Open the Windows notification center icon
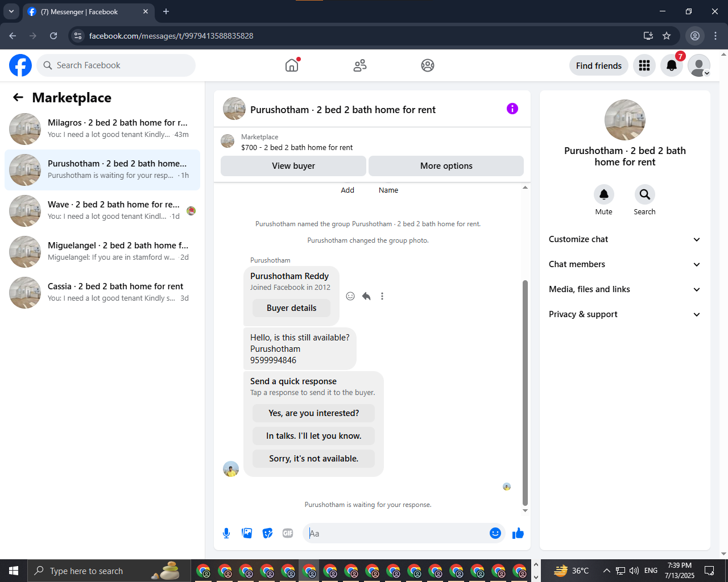728x582 pixels. [x=709, y=571]
